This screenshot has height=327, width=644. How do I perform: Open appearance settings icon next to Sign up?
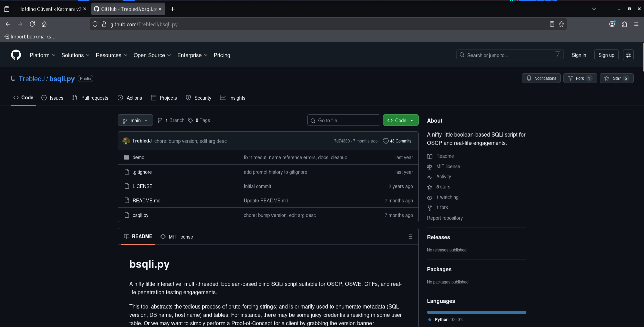pyautogui.click(x=628, y=55)
